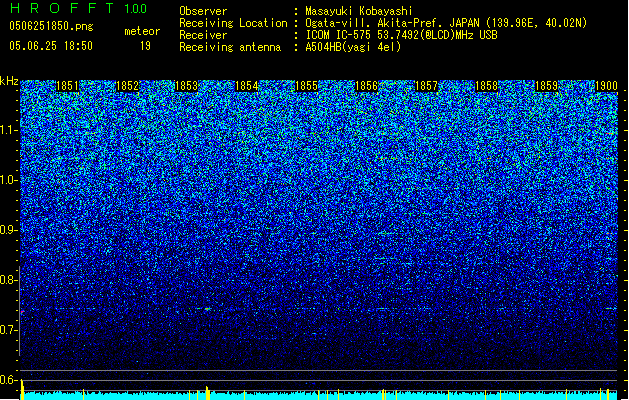Click the ICOM IC-575 receiver value

401,35
